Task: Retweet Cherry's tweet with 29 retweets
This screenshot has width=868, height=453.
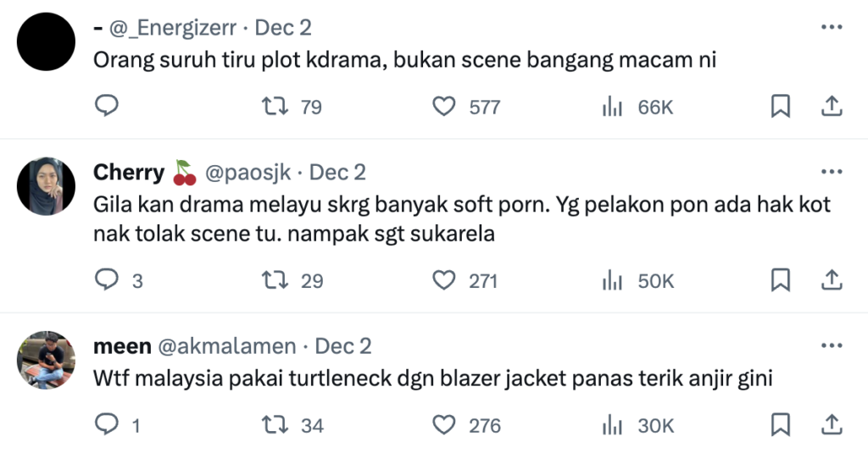Action: pyautogui.click(x=273, y=280)
